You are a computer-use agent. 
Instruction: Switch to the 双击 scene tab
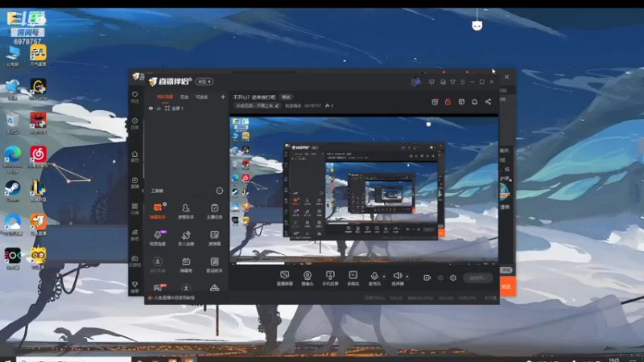pos(185,97)
